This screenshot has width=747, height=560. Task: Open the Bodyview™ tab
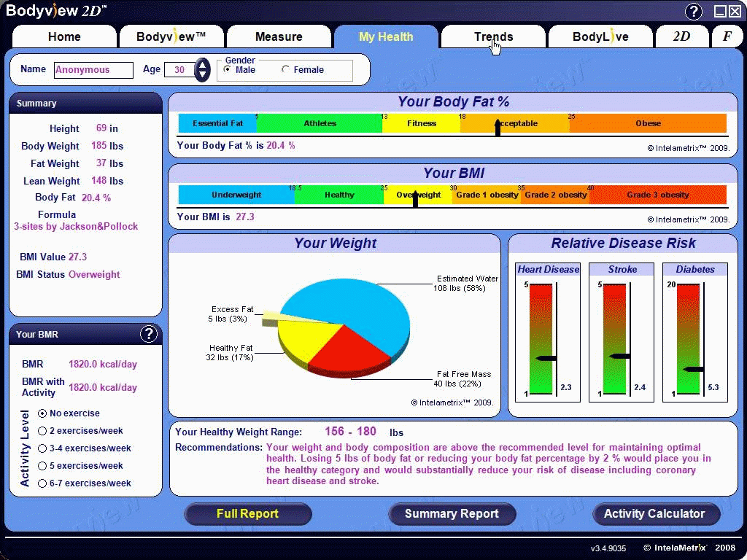(171, 36)
